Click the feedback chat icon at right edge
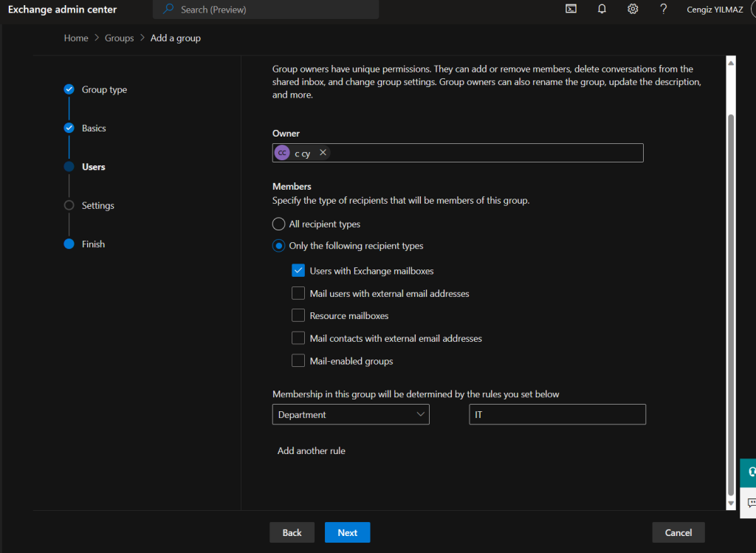Screen dimensions: 756x553 coord(750,502)
